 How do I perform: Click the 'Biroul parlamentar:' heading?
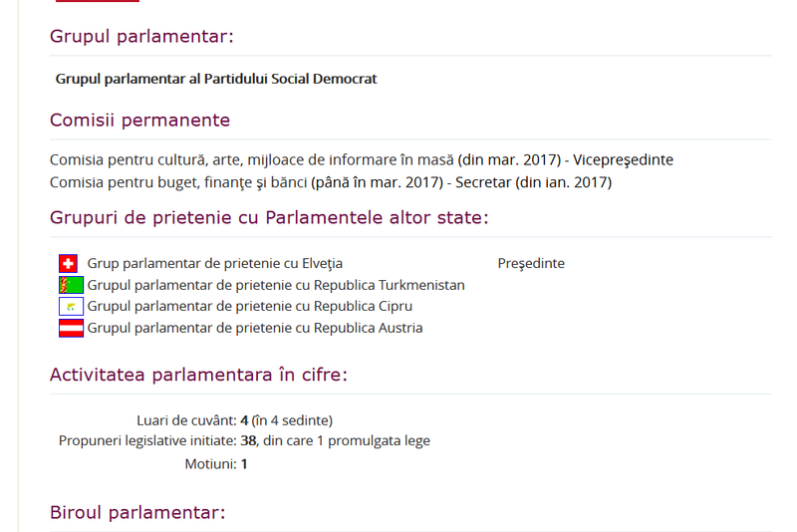click(137, 513)
